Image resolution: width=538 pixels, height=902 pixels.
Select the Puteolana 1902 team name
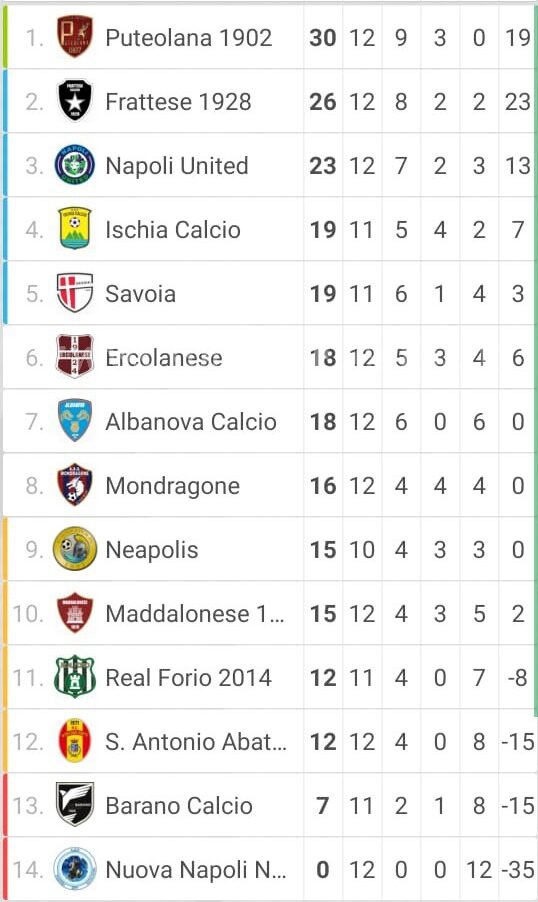189,38
